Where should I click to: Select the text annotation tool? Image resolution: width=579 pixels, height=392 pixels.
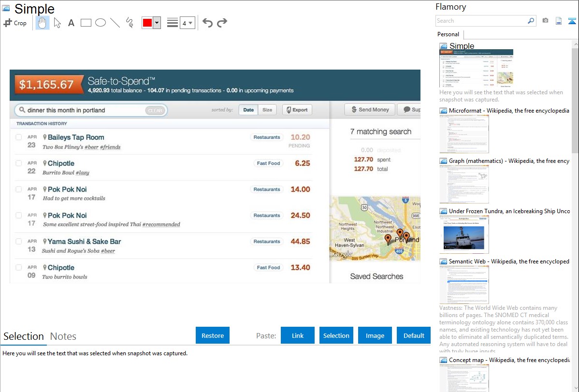[71, 23]
